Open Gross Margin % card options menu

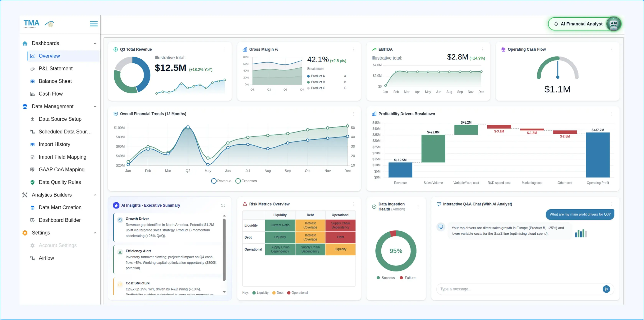pyautogui.click(x=353, y=49)
